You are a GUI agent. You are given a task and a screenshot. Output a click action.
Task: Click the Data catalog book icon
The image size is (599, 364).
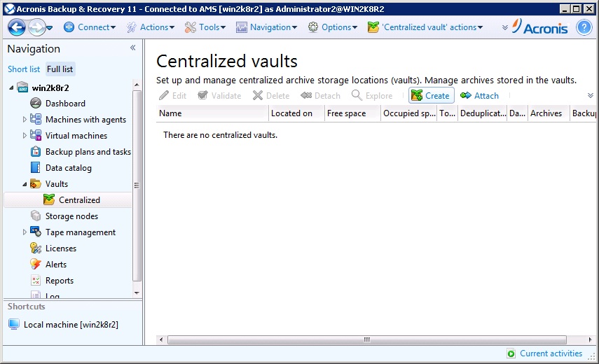pos(36,167)
